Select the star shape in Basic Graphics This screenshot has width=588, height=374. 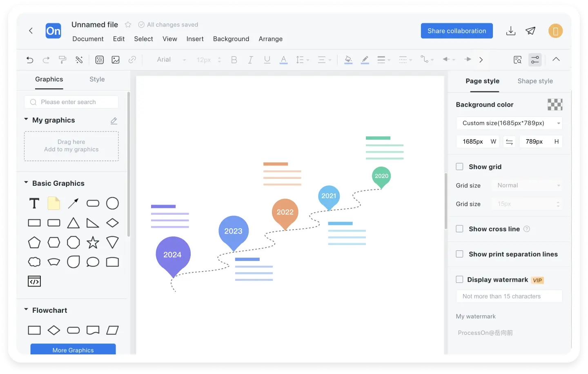click(93, 243)
